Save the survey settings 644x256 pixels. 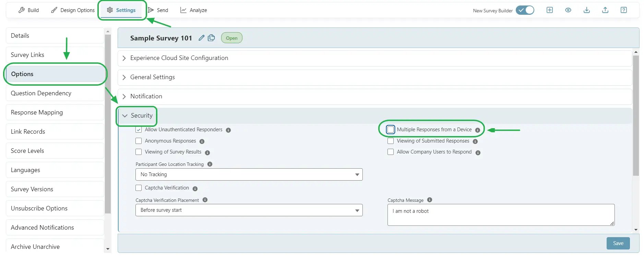[618, 243]
